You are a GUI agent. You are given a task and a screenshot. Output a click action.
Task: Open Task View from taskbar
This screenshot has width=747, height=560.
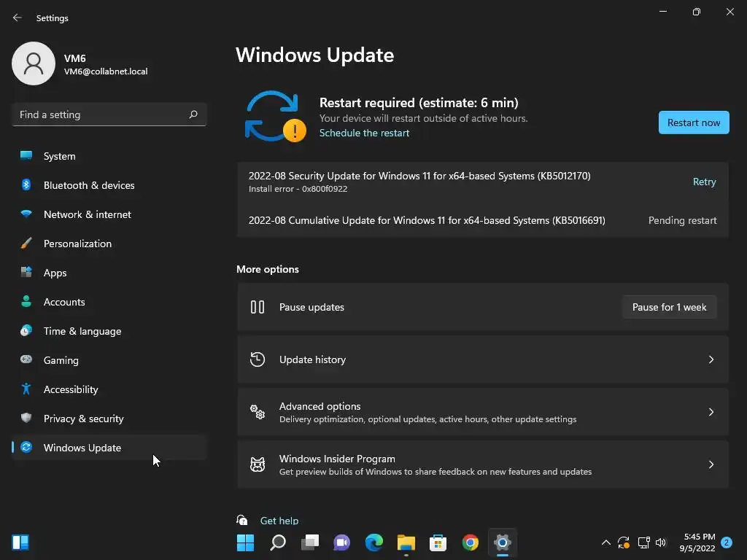[x=310, y=542]
